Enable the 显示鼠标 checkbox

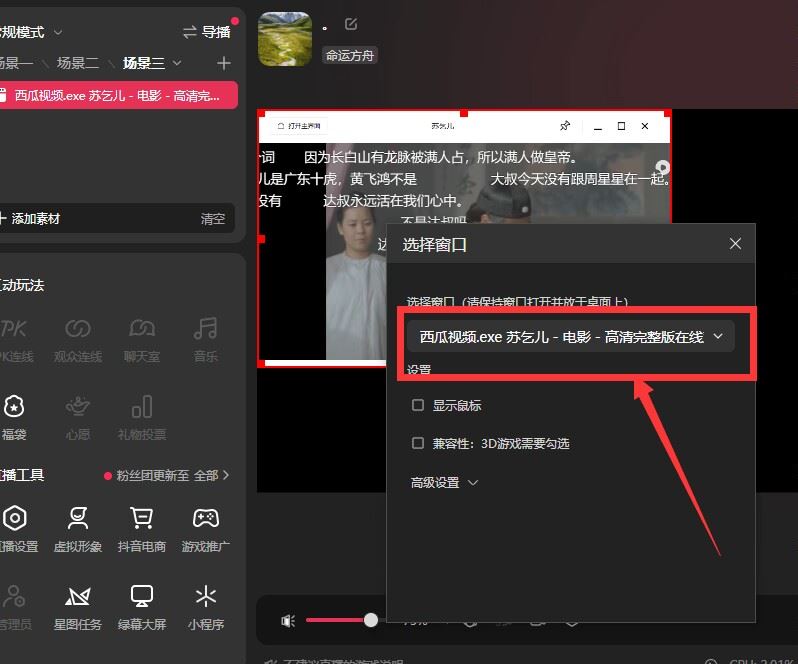(418, 405)
